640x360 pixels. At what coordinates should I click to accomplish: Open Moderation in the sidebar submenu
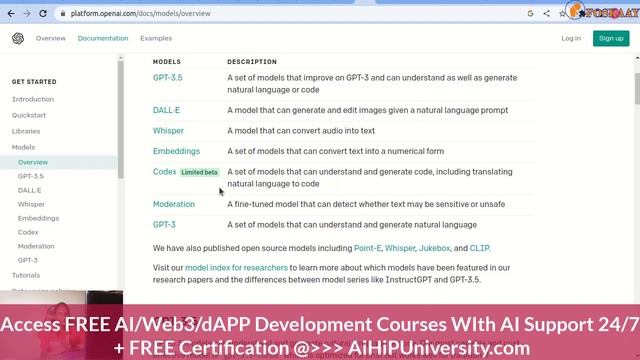click(x=36, y=246)
